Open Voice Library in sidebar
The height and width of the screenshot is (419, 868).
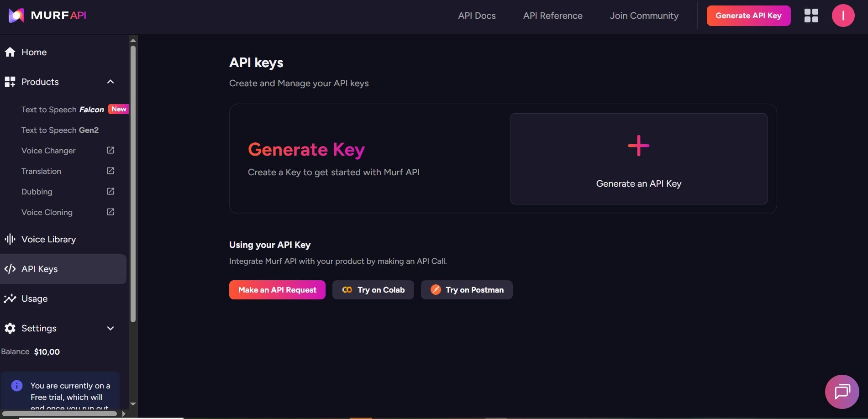click(48, 239)
